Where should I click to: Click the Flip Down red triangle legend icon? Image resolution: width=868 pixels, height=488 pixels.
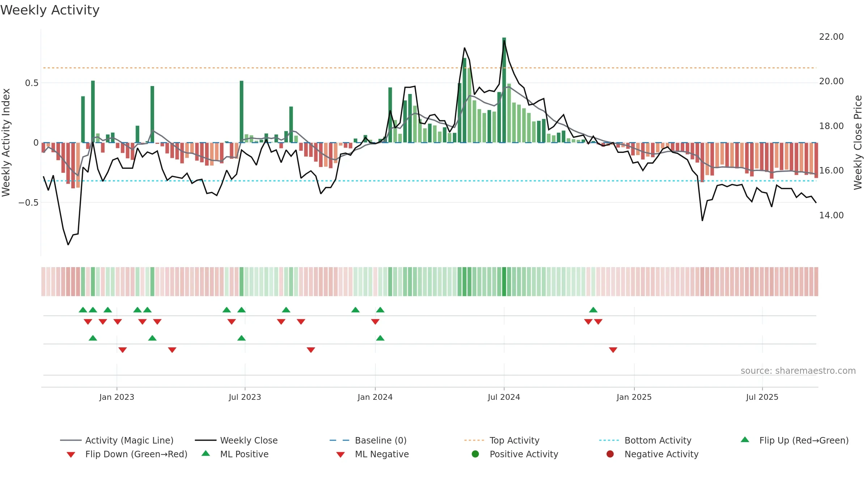point(71,455)
